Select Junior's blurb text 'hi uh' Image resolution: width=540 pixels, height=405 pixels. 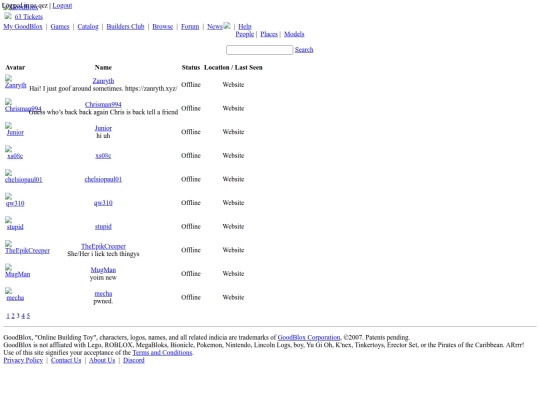(x=103, y=136)
